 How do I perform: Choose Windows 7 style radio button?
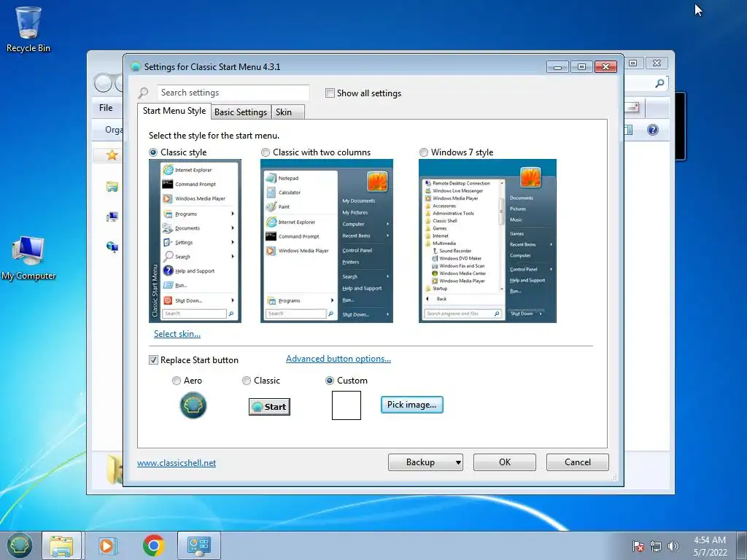[424, 152]
